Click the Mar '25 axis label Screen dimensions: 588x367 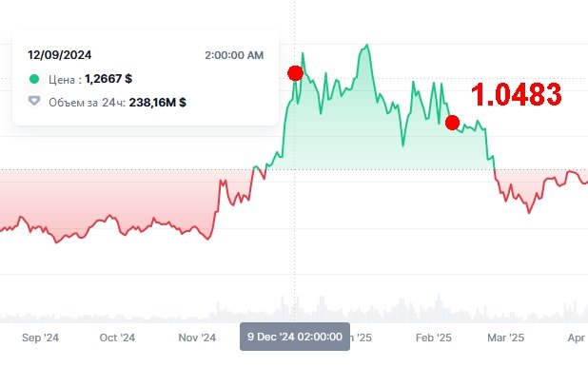coord(505,338)
